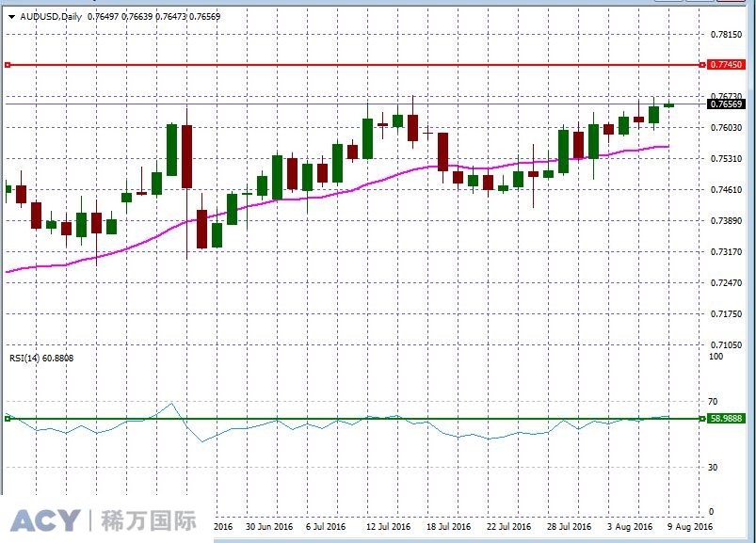
Task: Click the close value 0.76569 in chart header
Action: click(205, 17)
